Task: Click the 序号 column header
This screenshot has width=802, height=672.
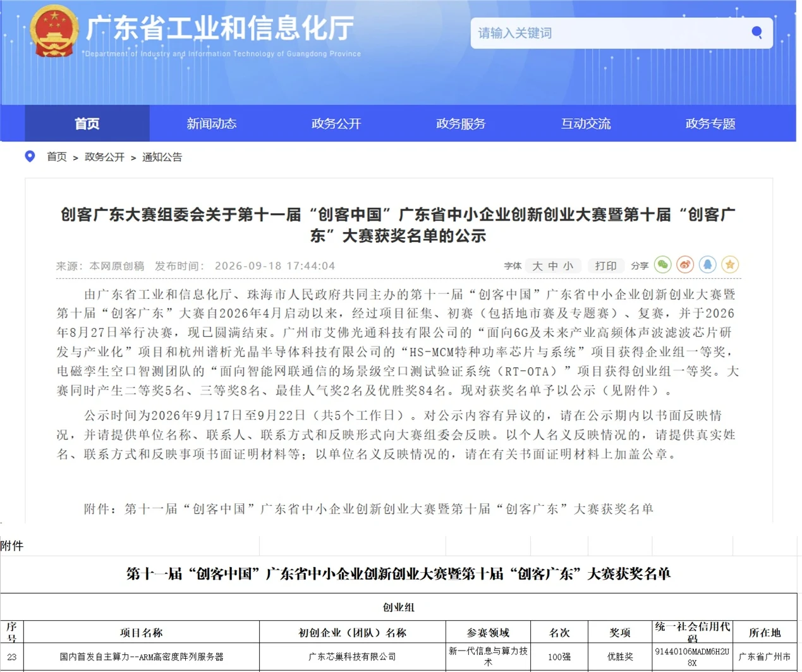Action: pyautogui.click(x=11, y=632)
